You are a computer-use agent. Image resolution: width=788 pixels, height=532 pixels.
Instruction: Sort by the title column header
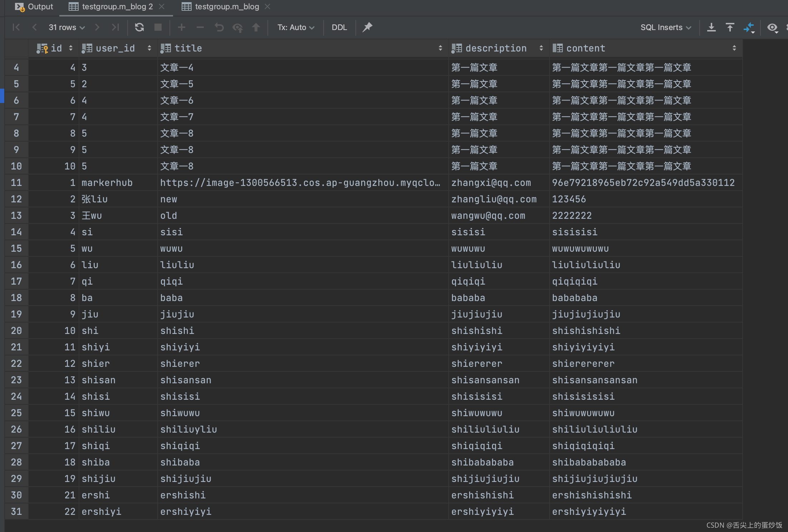click(x=188, y=48)
